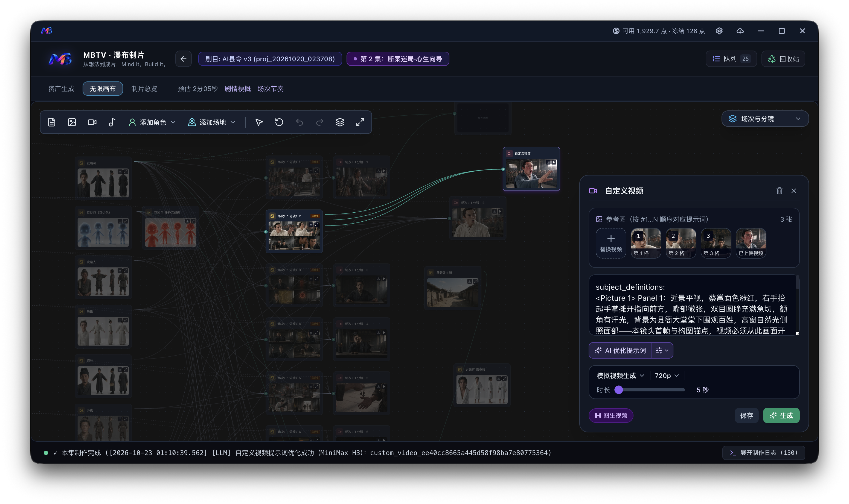The image size is (849, 504).
Task: Open the 队列 25 queue button
Action: coord(731,59)
